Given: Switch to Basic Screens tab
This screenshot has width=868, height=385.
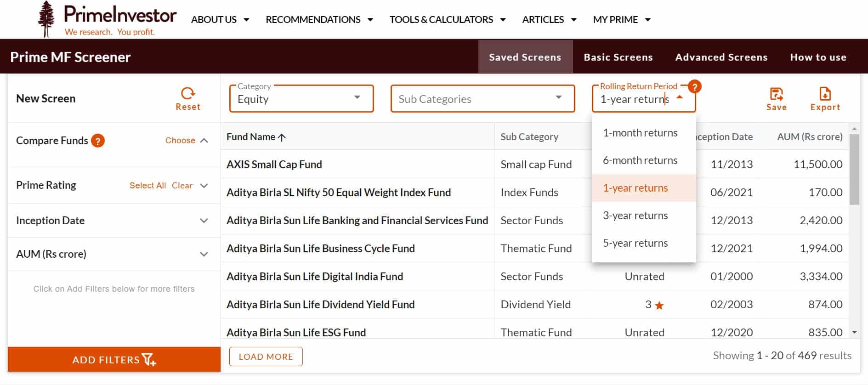Looking at the screenshot, I should 618,57.
